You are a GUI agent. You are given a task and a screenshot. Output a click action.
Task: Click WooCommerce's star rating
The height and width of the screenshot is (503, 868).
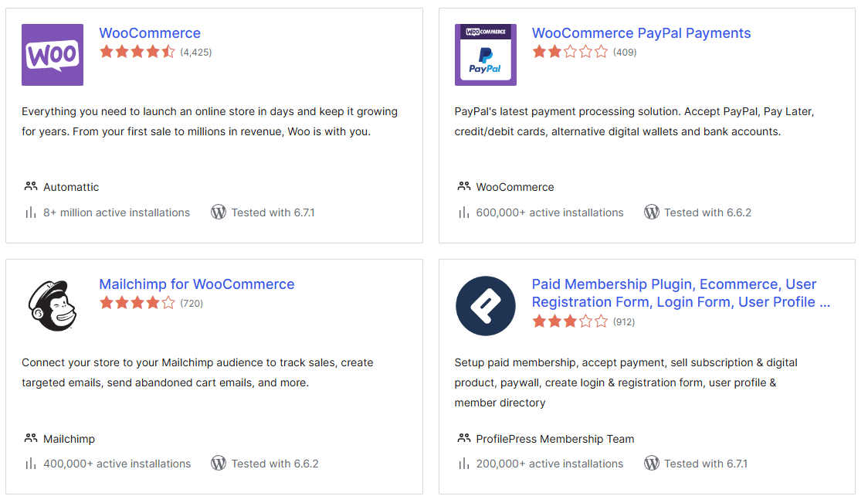click(x=137, y=52)
